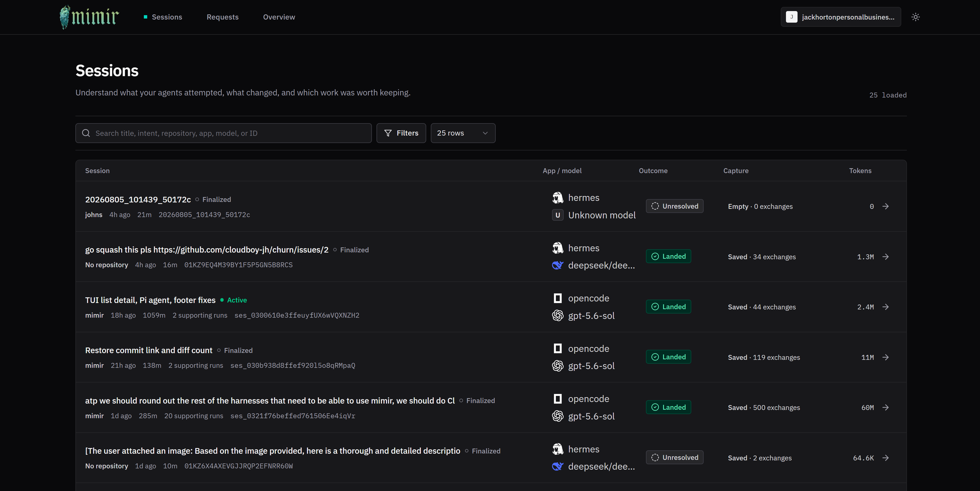
Task: Click session ID ses_030b938d8ffef920l5o8qRMpaQ
Action: coord(293,365)
